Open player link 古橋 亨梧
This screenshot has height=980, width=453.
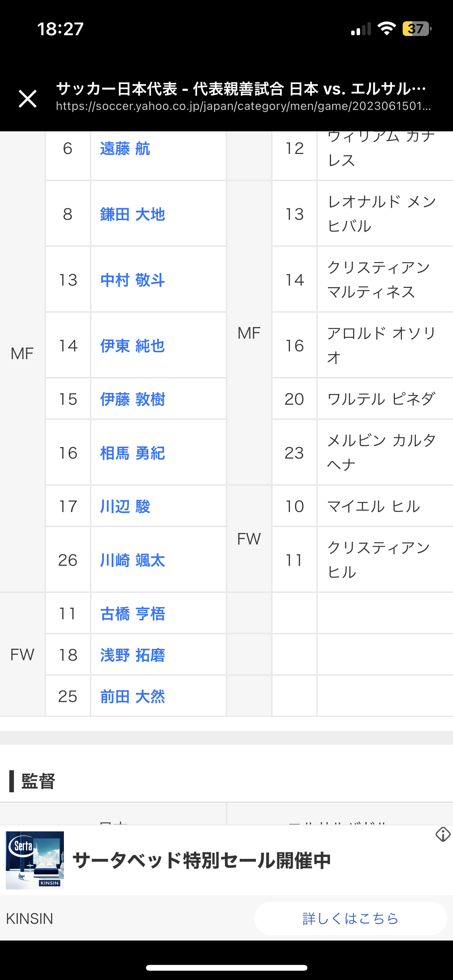(132, 614)
